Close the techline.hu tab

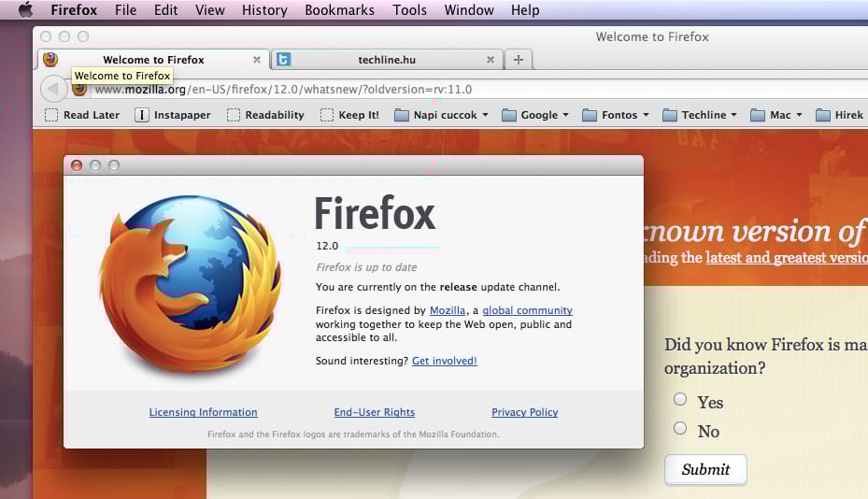[490, 59]
